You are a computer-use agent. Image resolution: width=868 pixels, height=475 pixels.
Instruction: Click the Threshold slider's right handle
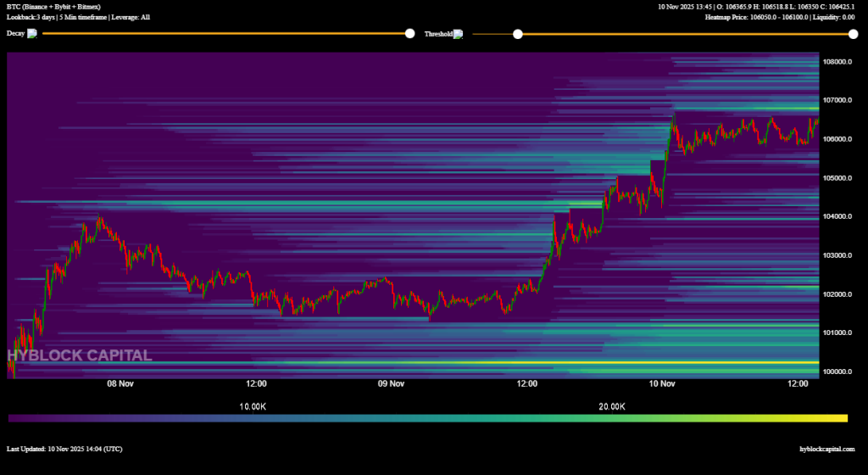[853, 34]
